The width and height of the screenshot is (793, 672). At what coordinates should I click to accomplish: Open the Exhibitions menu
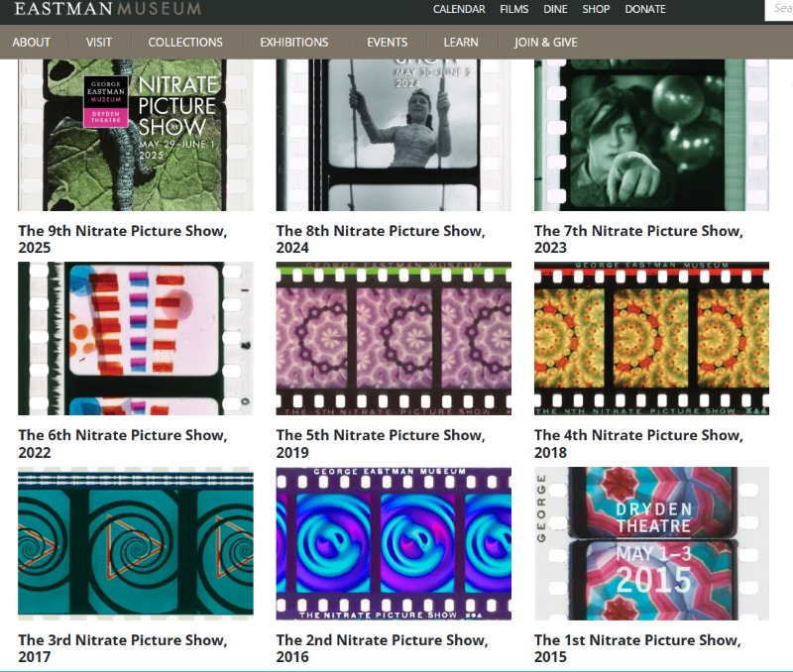point(294,43)
